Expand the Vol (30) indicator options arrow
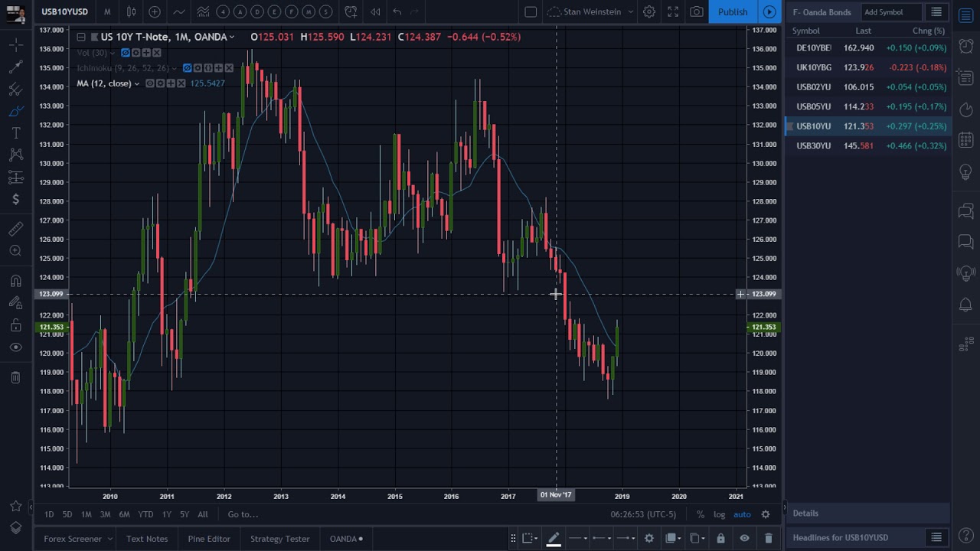 tap(113, 53)
